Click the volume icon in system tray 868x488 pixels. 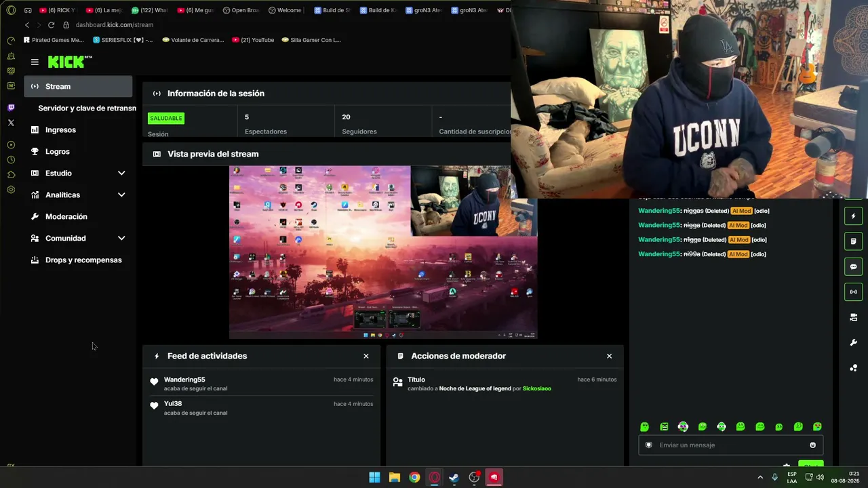(820, 477)
